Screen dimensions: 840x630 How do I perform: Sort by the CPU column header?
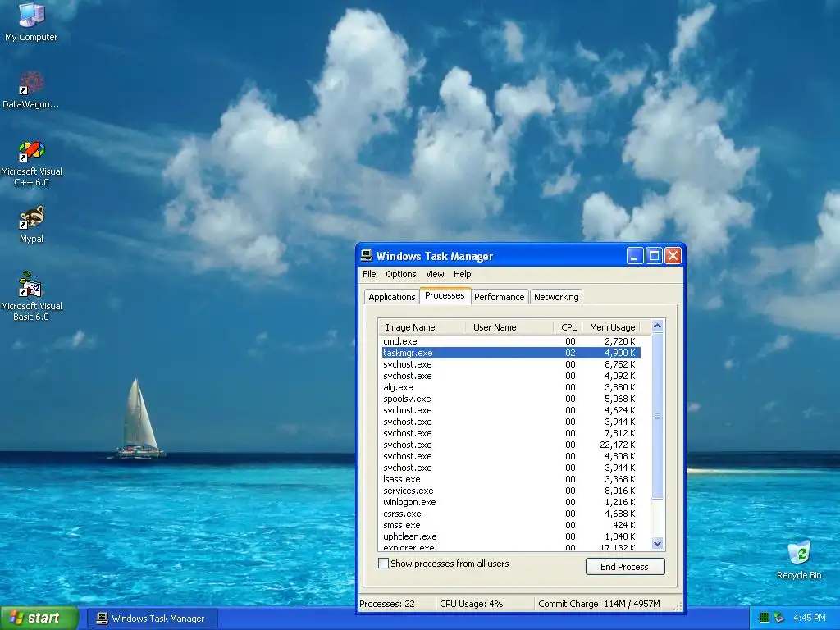568,326
